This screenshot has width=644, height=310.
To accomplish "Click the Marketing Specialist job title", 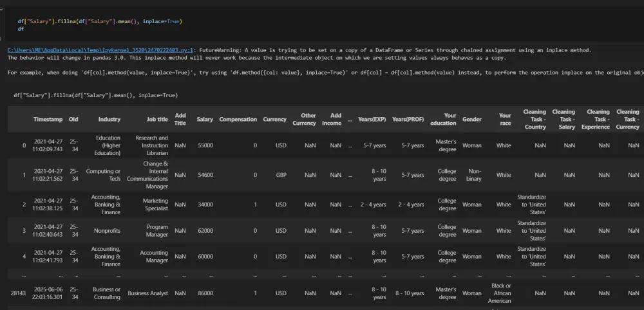I will [155, 205].
